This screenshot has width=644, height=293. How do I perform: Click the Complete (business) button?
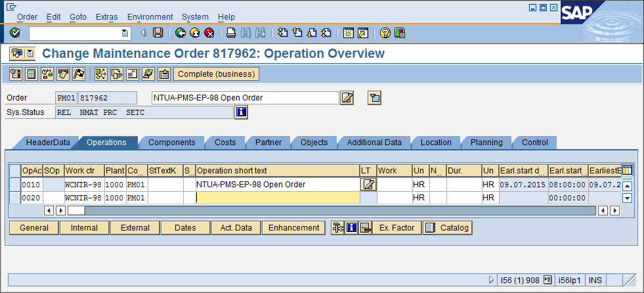coord(217,74)
